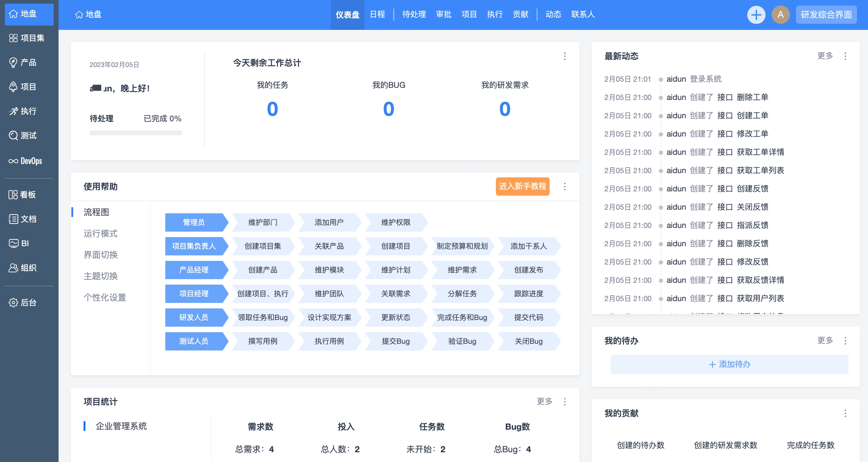Click the plus quick-create button
868x462 pixels.
coord(756,15)
